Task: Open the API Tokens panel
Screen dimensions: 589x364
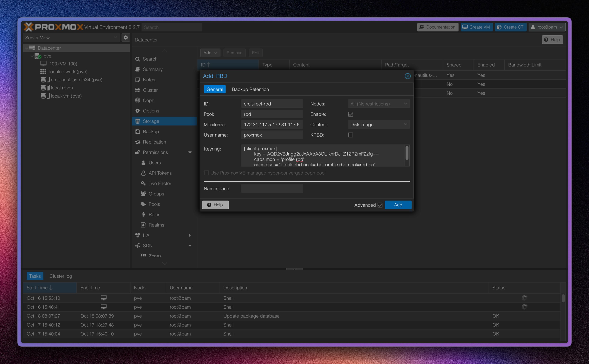Action: click(160, 173)
